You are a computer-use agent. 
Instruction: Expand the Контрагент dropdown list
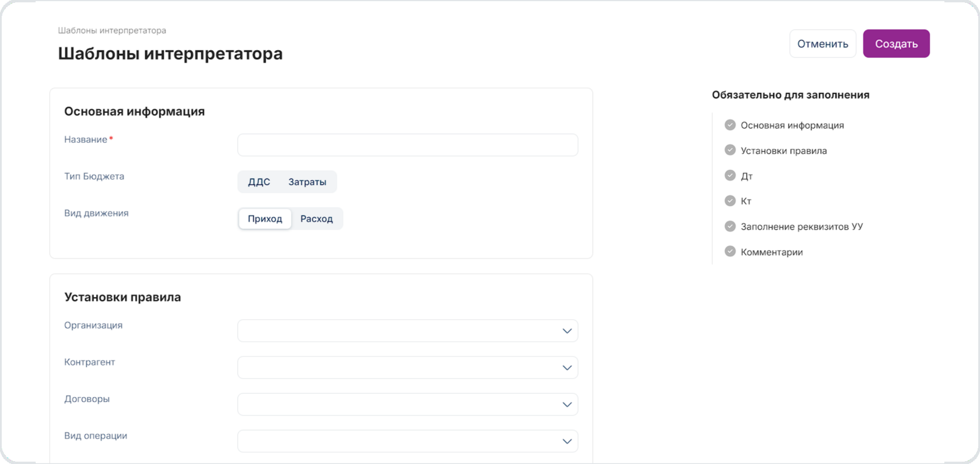407,368
